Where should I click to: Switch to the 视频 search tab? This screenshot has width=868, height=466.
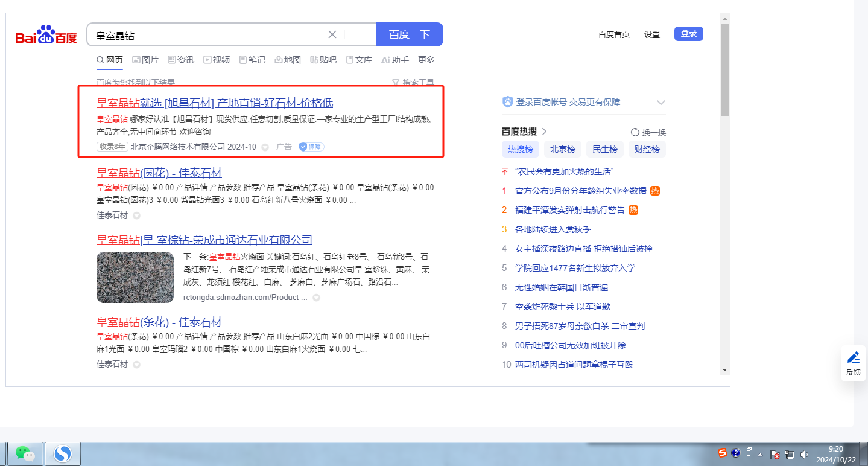pyautogui.click(x=217, y=60)
